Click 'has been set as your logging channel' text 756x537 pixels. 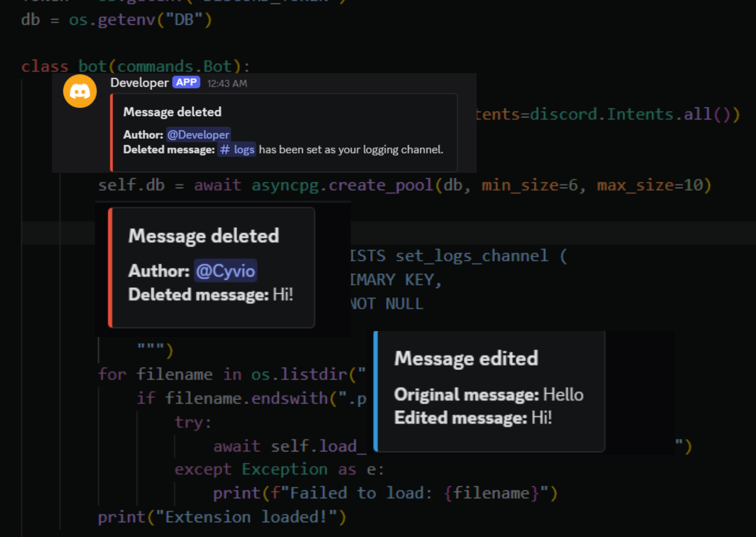(x=351, y=149)
